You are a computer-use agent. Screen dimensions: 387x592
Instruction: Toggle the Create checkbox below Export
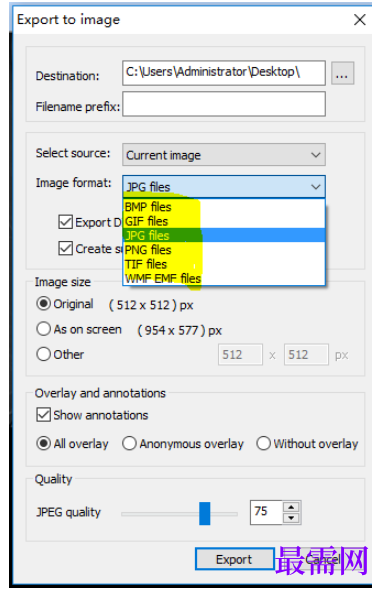pos(65,248)
